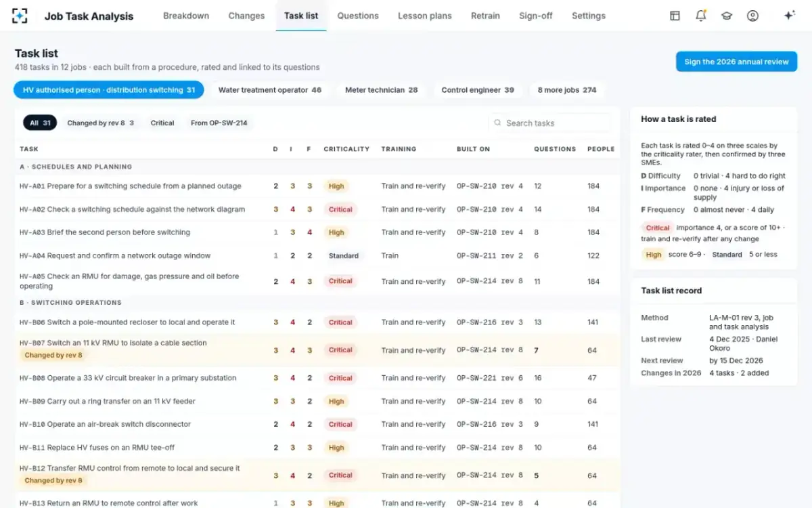Screen dimensions: 812x508
Task: Focus the Search tasks field
Action: coord(549,123)
